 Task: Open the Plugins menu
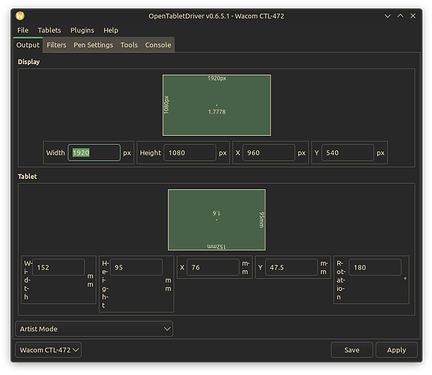pyautogui.click(x=82, y=30)
